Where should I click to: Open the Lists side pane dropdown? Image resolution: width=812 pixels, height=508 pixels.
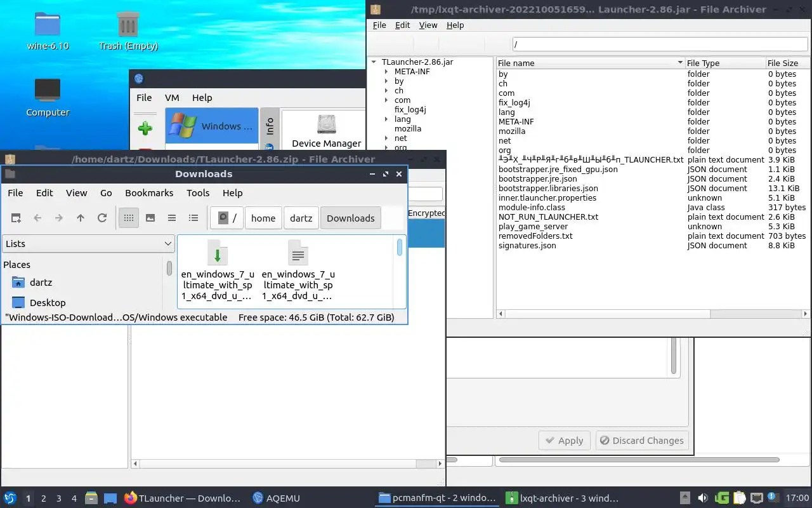click(88, 243)
